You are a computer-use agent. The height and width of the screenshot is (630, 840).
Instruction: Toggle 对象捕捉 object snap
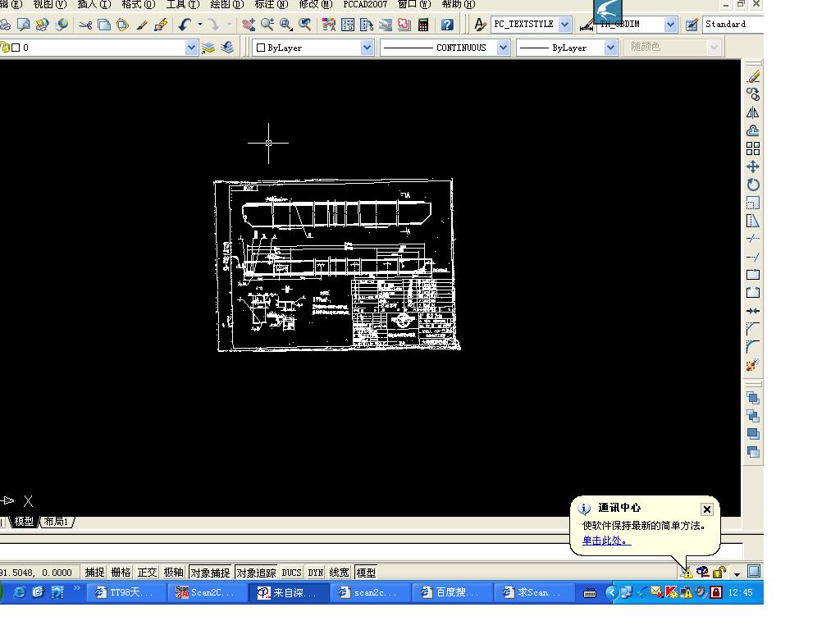(x=211, y=573)
